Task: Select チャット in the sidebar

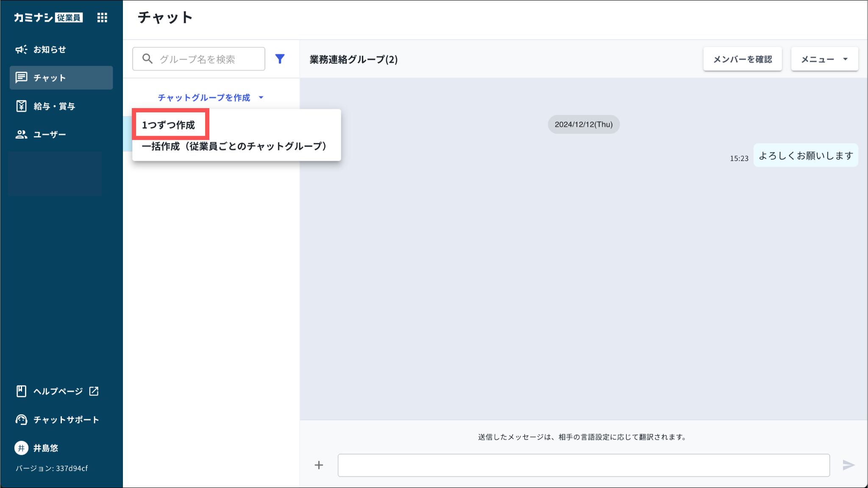Action: 50,78
